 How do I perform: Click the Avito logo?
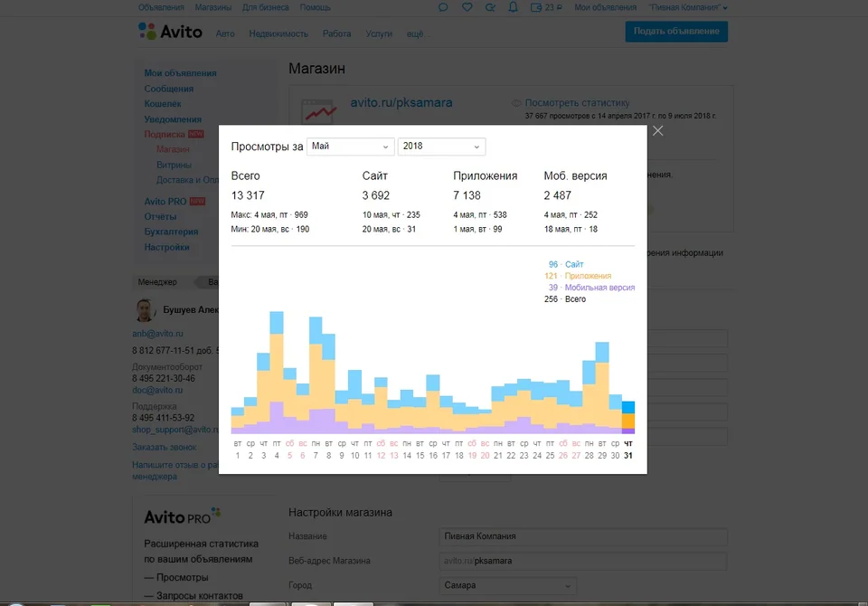point(170,32)
